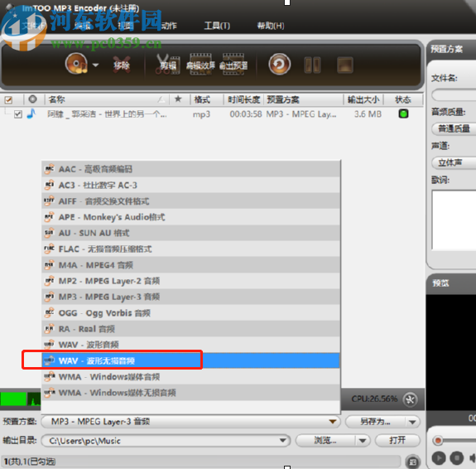Open the 帮助(H) menu
The image size is (476, 469).
point(271,26)
